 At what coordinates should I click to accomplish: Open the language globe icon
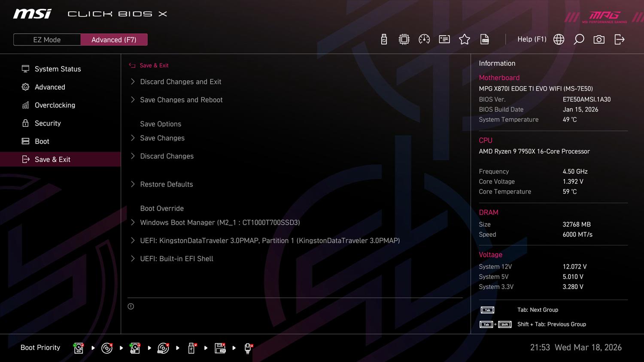pos(559,39)
